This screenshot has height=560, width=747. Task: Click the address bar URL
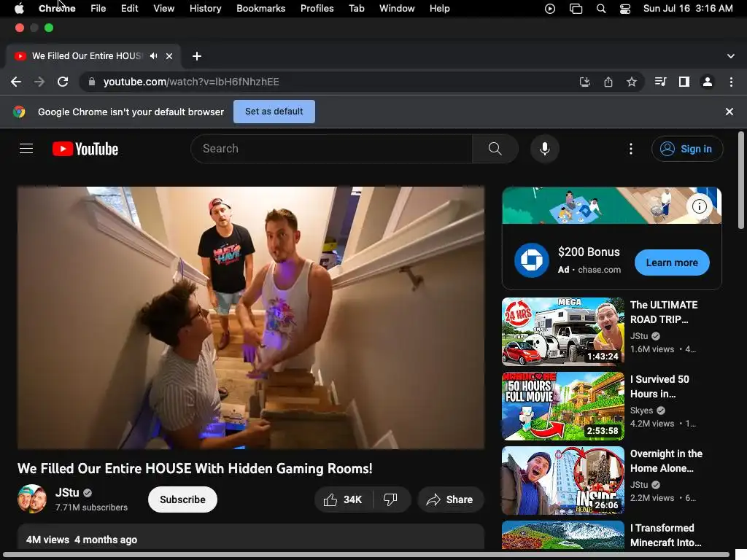(x=191, y=82)
